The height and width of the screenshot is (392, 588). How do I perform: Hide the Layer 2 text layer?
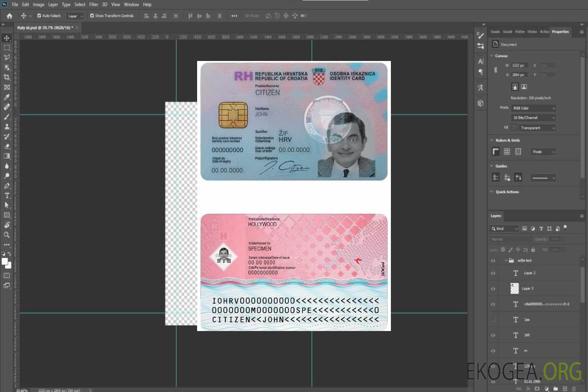coord(493,273)
